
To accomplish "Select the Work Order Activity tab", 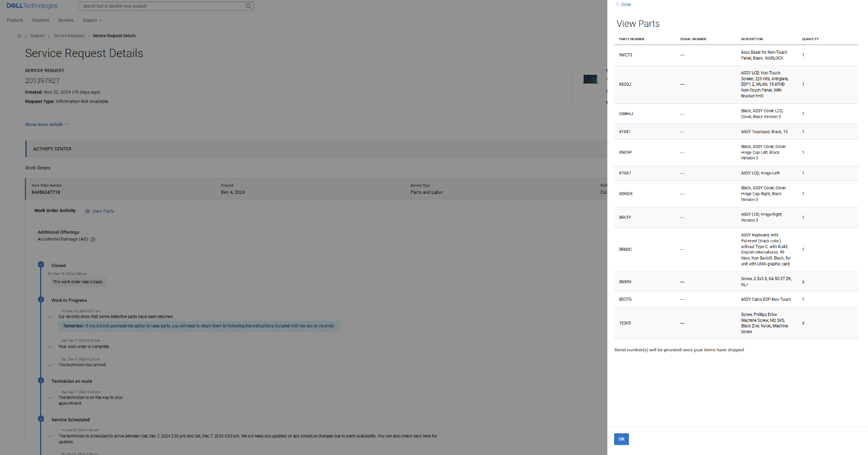I will pyautogui.click(x=55, y=211).
